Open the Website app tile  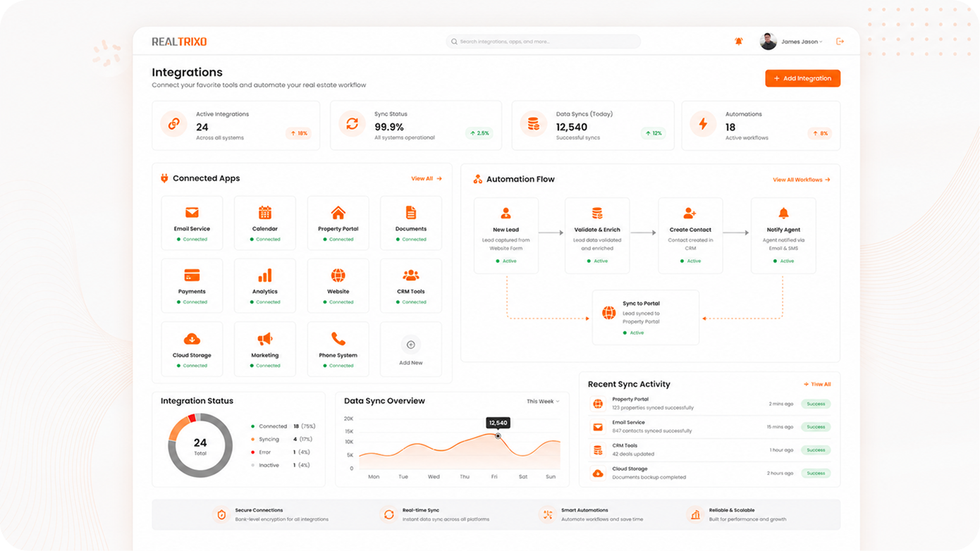[x=338, y=286]
